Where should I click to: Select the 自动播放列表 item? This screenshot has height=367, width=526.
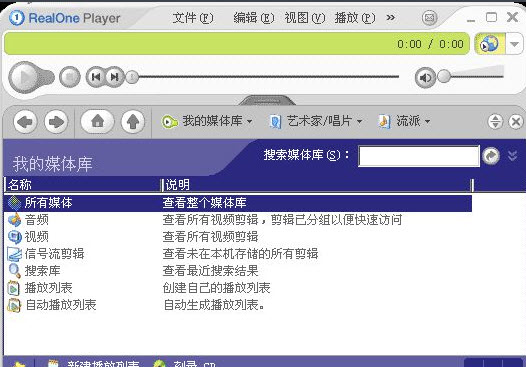[61, 305]
